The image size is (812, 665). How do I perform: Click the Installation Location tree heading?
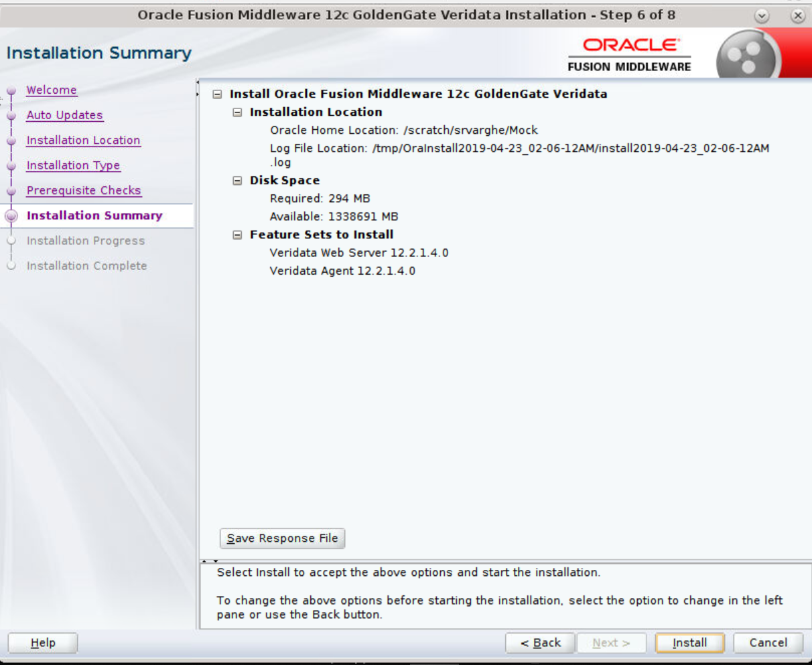point(316,113)
